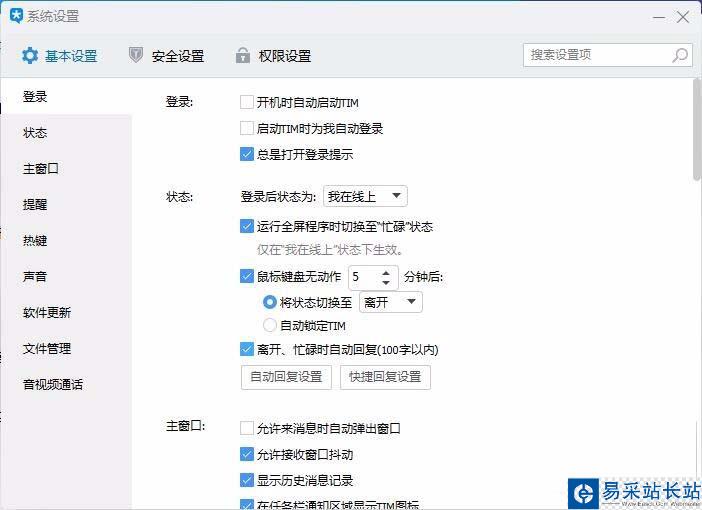
Task: Focus the 搜索设置项 search field
Action: click(x=608, y=55)
